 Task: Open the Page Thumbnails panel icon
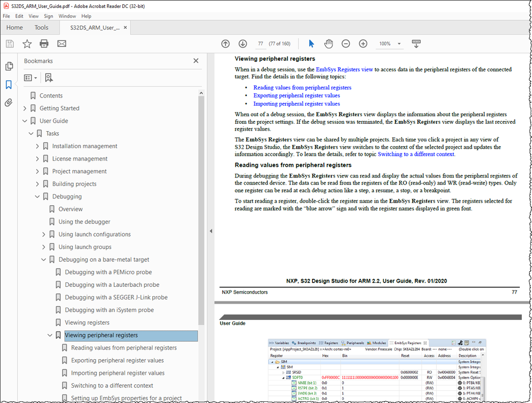9,67
